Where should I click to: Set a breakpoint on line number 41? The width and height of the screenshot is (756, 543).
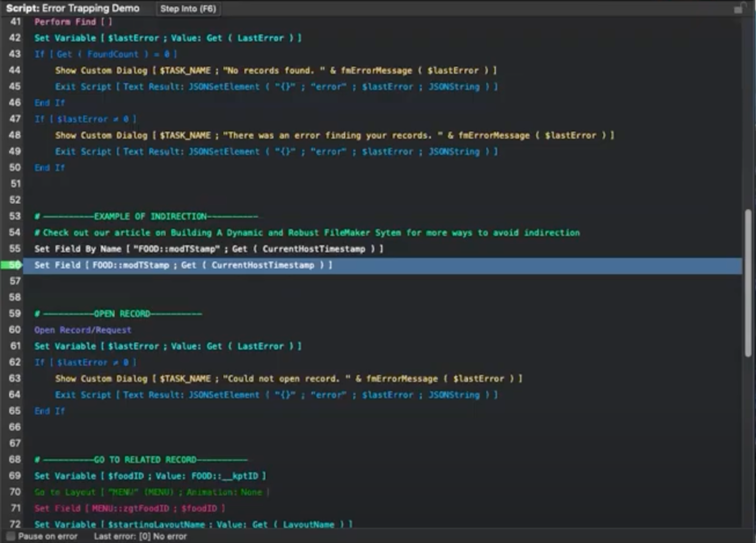15,22
